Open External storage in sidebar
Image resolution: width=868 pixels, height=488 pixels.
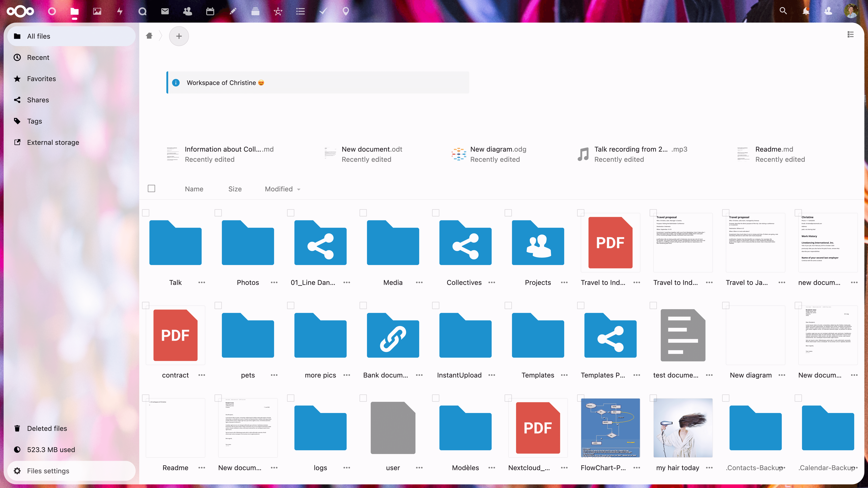(71, 142)
